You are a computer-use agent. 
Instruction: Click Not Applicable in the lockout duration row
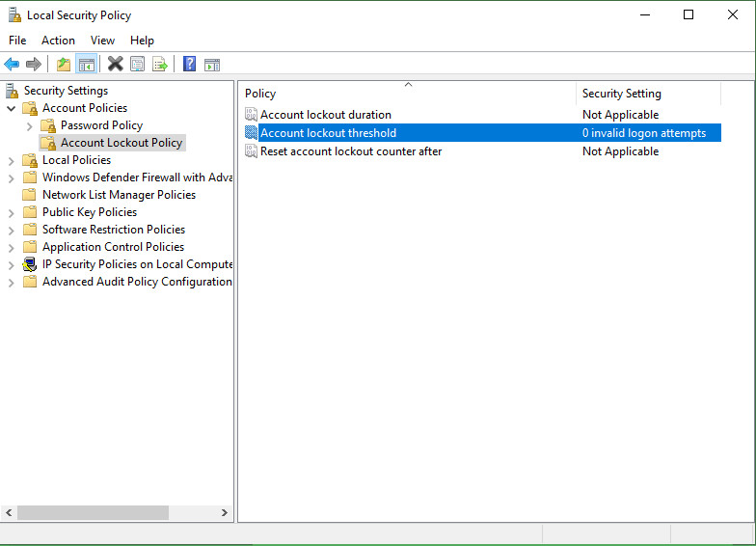point(621,115)
